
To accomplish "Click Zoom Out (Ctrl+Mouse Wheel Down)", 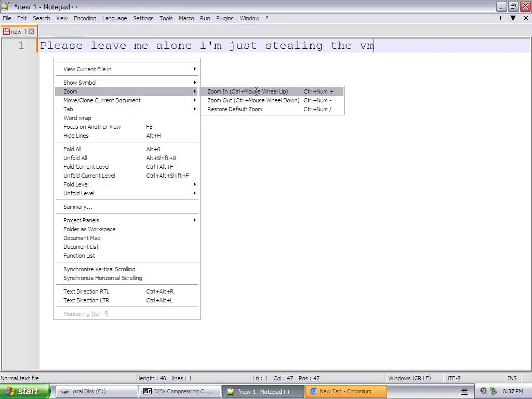I will [x=272, y=100].
